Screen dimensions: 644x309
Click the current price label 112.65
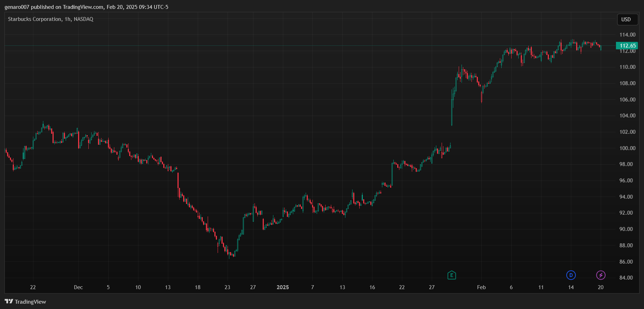(627, 45)
